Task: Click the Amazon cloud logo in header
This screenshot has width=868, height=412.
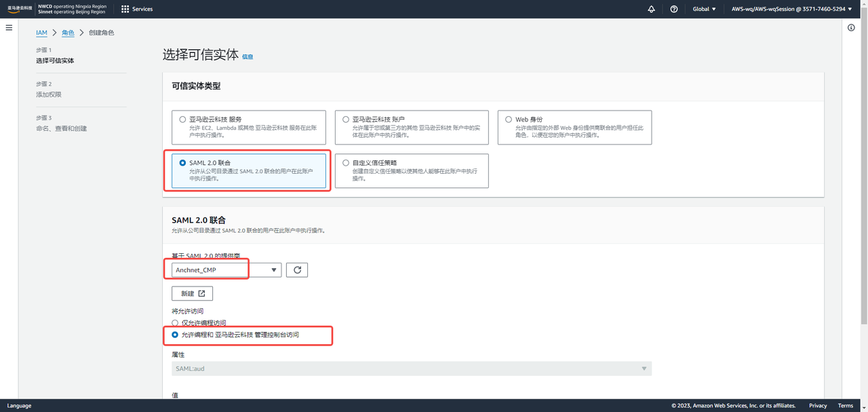Action: [x=20, y=8]
